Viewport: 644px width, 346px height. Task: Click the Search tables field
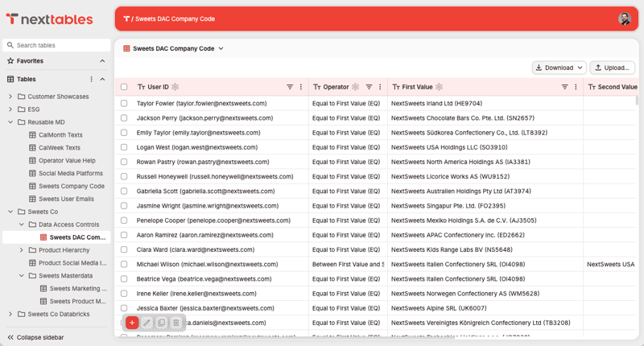56,45
